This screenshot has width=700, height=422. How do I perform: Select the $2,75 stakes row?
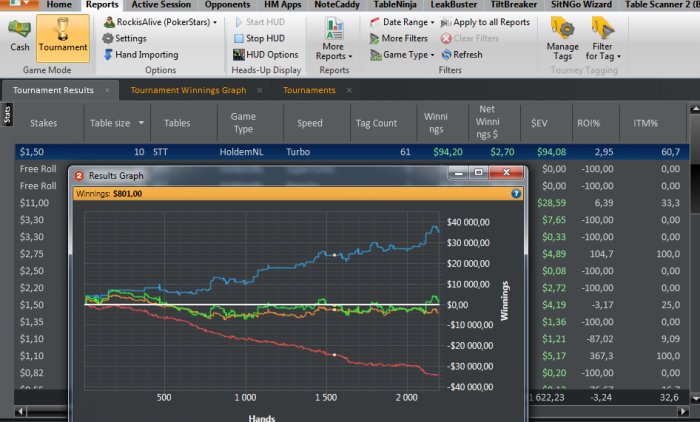(32, 254)
